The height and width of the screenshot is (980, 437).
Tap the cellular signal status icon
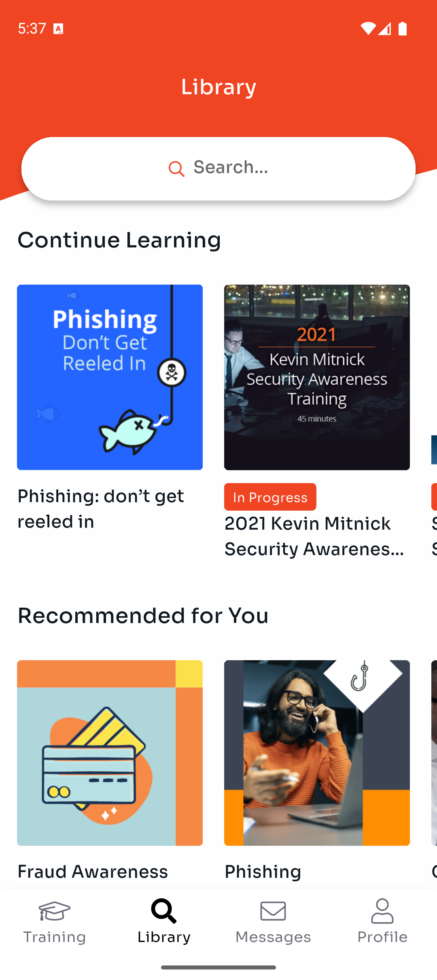[x=385, y=29]
